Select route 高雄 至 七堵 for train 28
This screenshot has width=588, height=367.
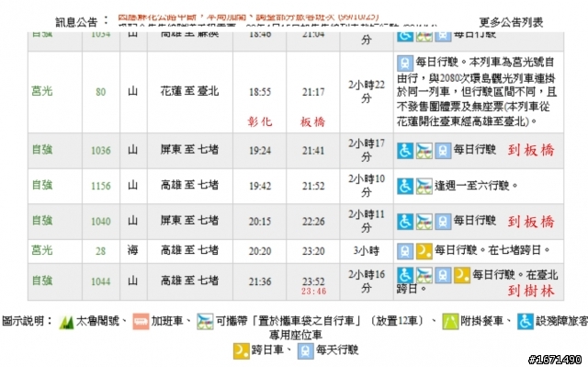189,250
